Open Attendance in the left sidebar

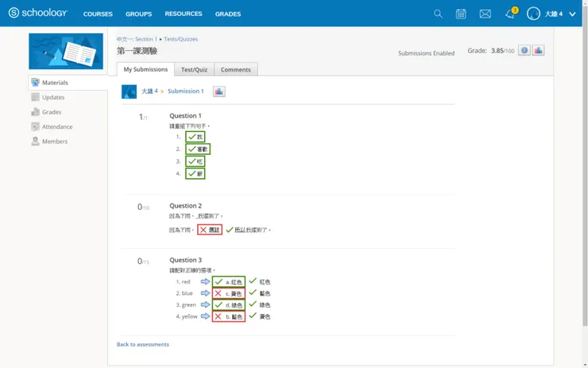tap(57, 127)
